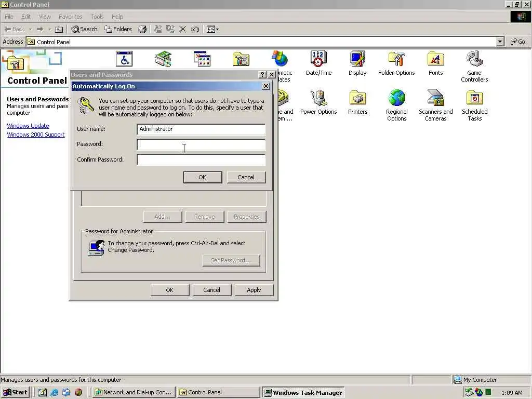
Task: Click the Address bar Control Panel text
Action: coord(54,42)
